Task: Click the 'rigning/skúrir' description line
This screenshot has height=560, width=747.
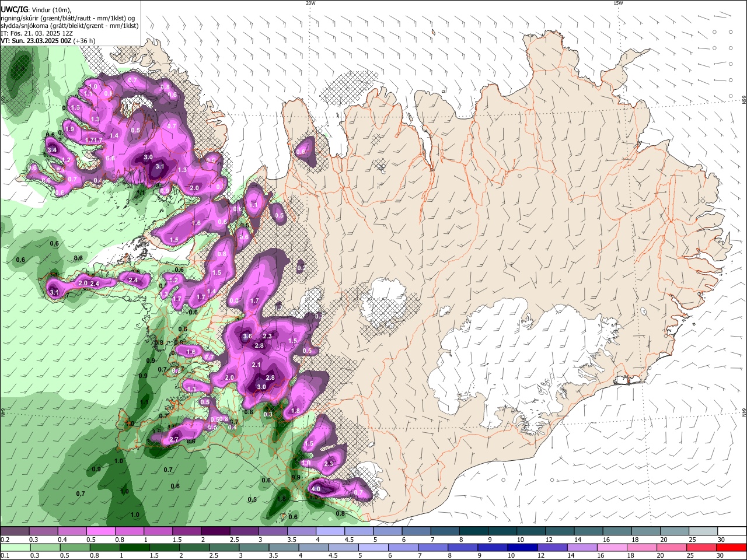Action: tap(67, 17)
